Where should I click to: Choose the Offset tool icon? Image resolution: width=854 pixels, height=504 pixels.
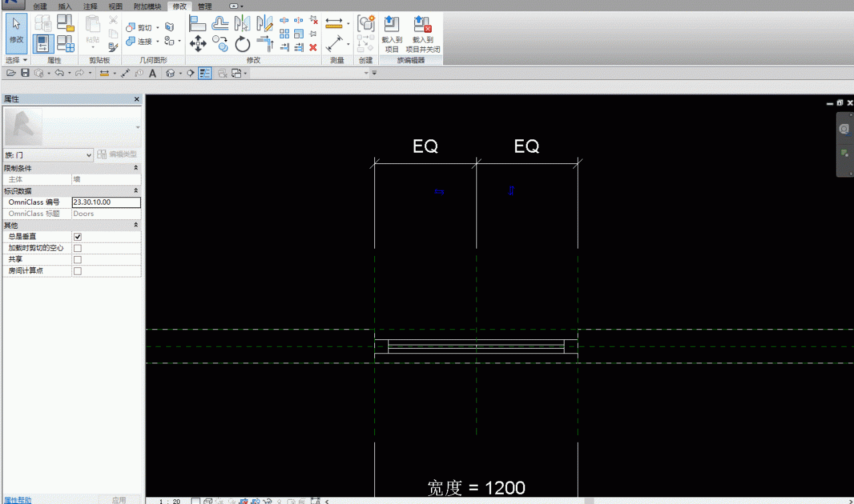(x=220, y=24)
